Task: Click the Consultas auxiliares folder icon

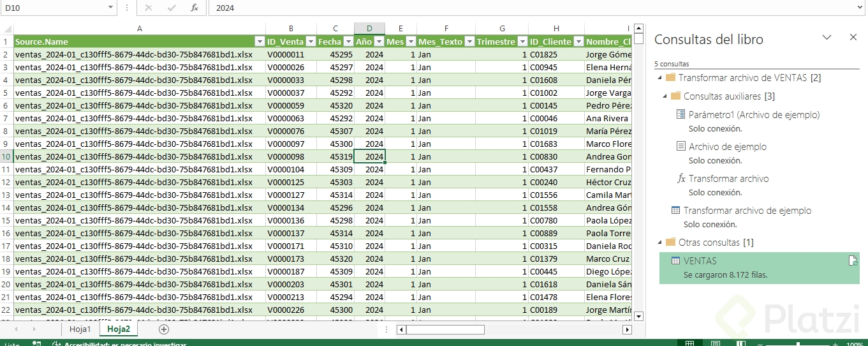Action: [675, 96]
